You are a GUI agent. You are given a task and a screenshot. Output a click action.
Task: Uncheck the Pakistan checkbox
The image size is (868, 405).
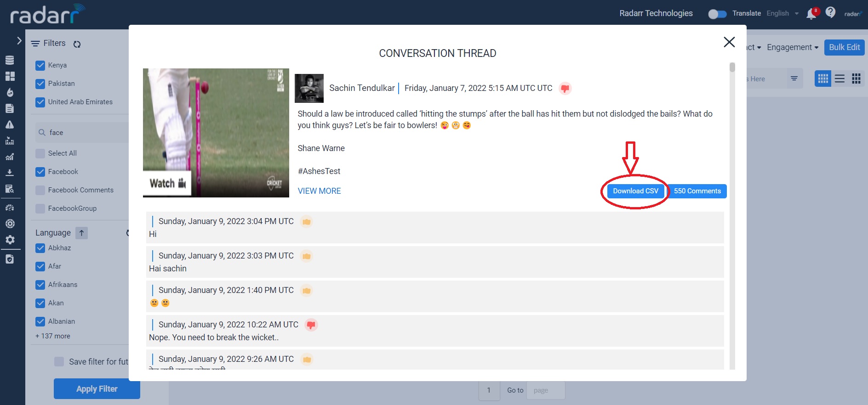coord(40,84)
